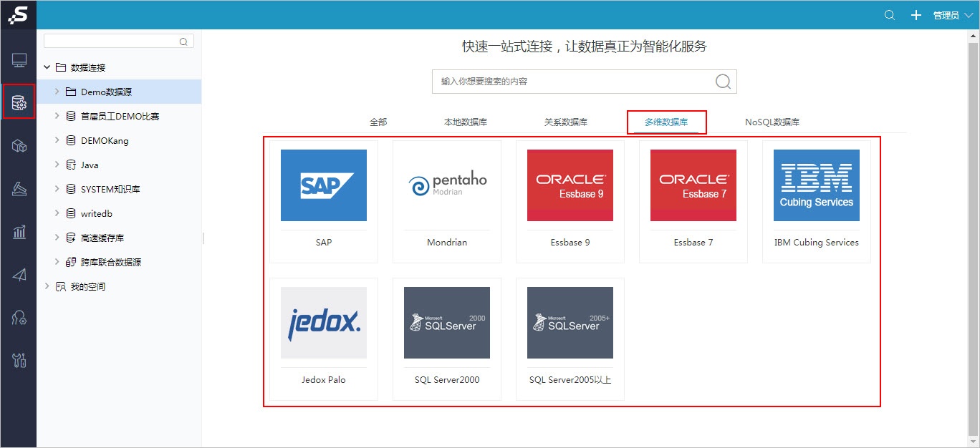Choose the SQL Server2005以上 data source card
Screen dimensions: 980x448
click(x=570, y=339)
